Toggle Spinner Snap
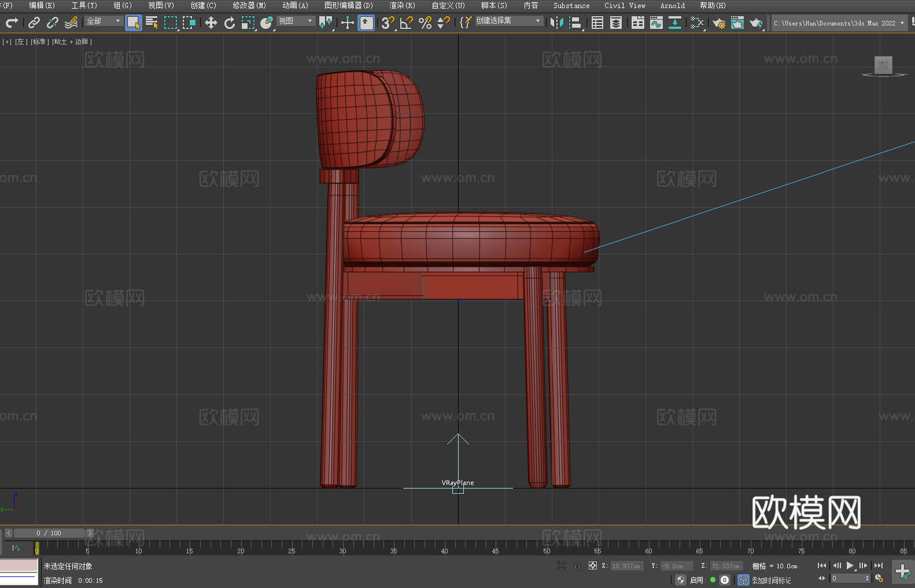This screenshot has height=588, width=915. tap(444, 23)
